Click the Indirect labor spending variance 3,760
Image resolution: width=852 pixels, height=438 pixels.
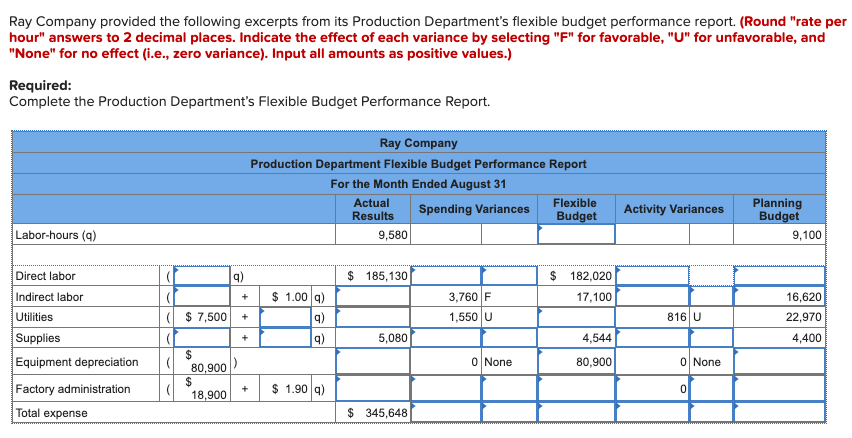click(463, 297)
